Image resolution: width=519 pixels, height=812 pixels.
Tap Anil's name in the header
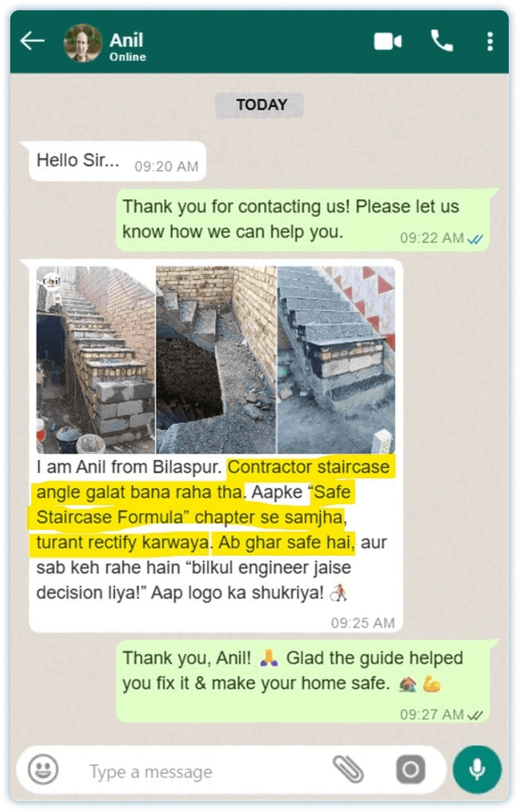[x=126, y=40]
